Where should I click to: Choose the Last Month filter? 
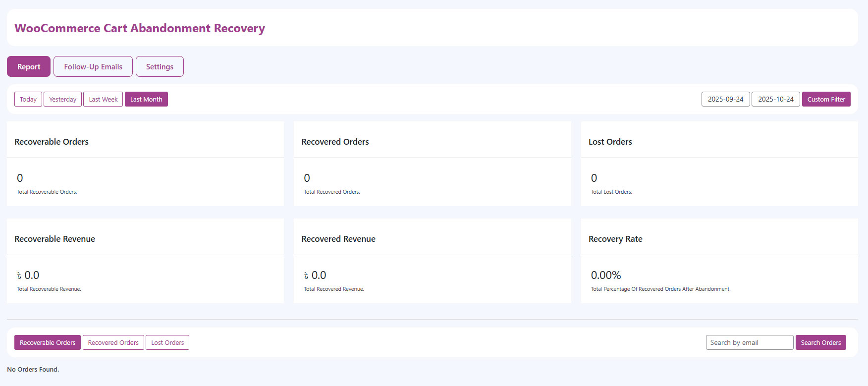[146, 99]
